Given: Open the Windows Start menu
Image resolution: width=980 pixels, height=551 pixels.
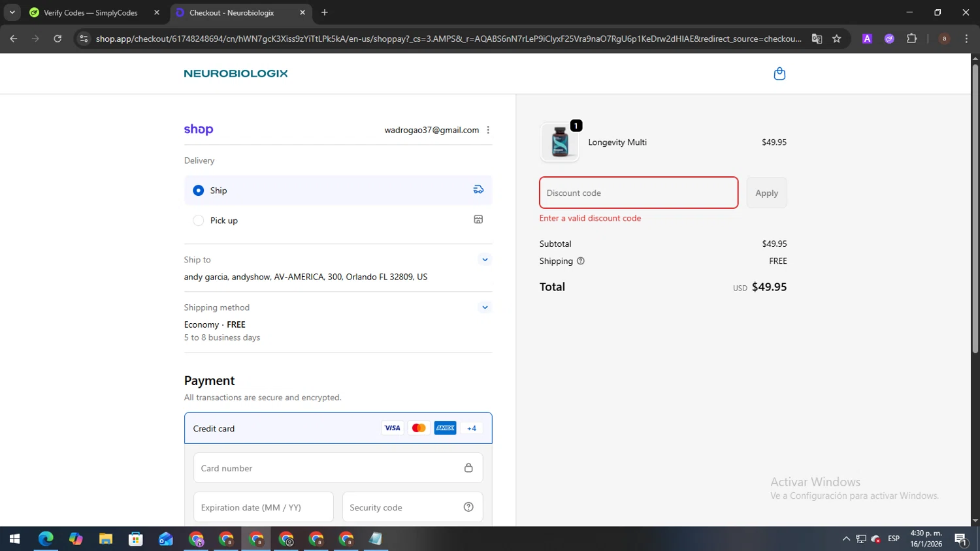Looking at the screenshot, I should coord(14,539).
